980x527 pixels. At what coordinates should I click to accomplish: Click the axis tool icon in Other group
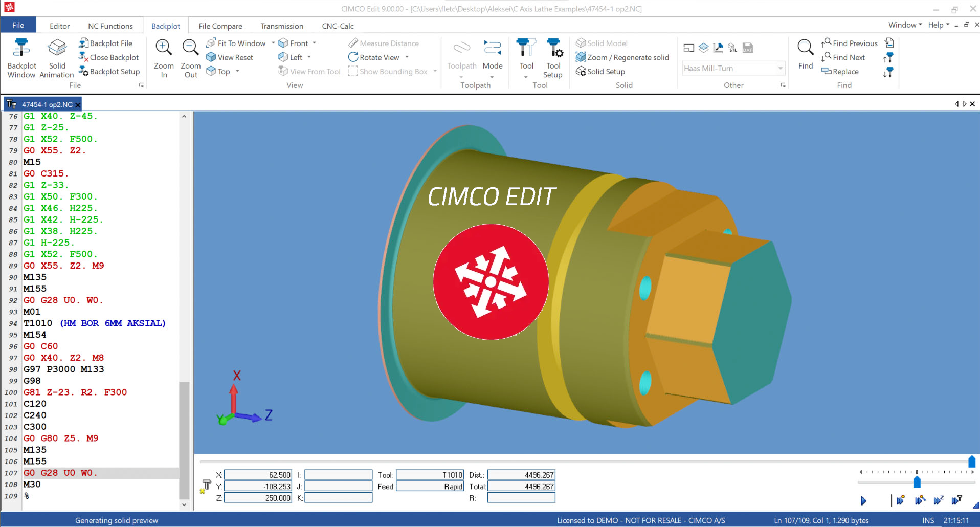[718, 48]
